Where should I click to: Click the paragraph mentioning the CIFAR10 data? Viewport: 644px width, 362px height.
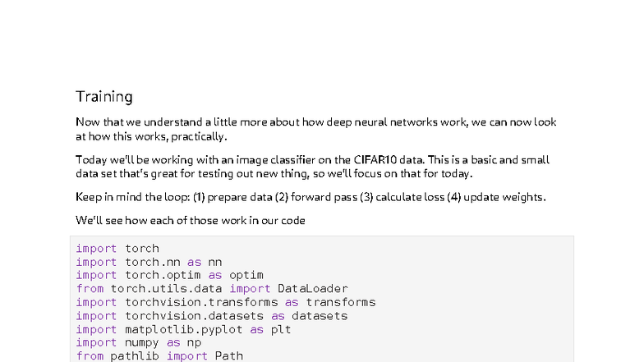click(312, 166)
